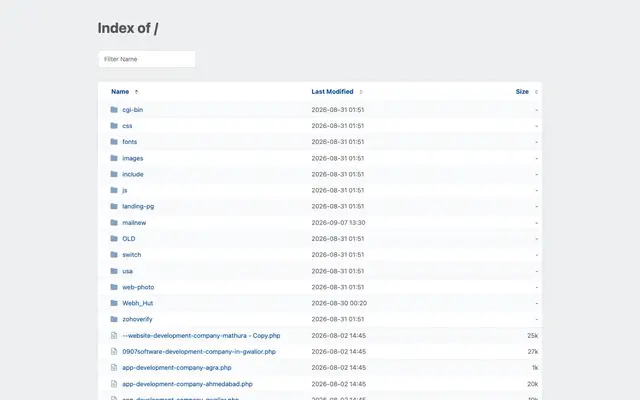Click the js folder icon
This screenshot has width=640, height=400.
pyautogui.click(x=114, y=190)
